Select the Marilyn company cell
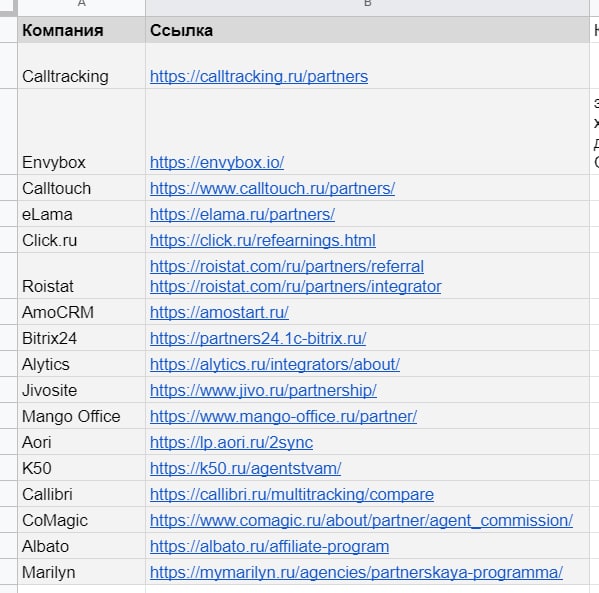The width and height of the screenshot is (599, 593). pyautogui.click(x=81, y=572)
